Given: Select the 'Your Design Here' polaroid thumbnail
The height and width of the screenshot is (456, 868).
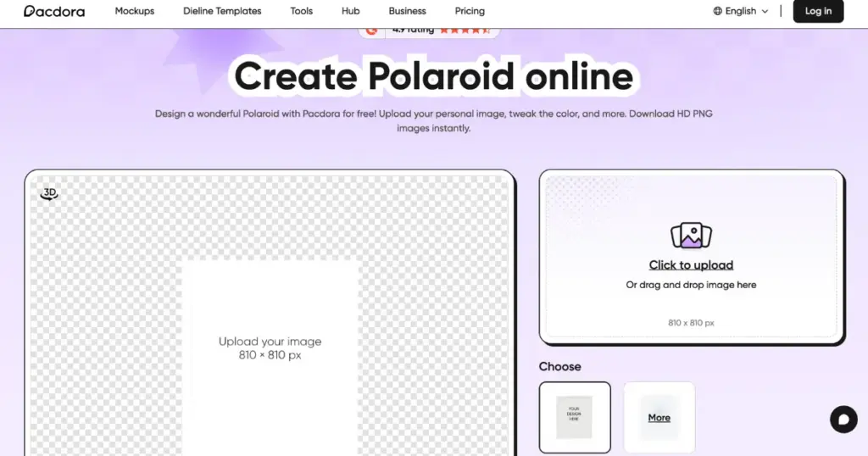Looking at the screenshot, I should pos(575,418).
